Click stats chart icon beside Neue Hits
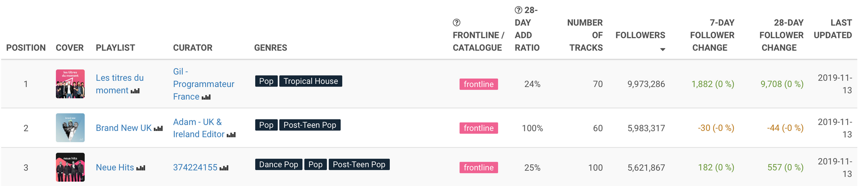 click(x=141, y=168)
